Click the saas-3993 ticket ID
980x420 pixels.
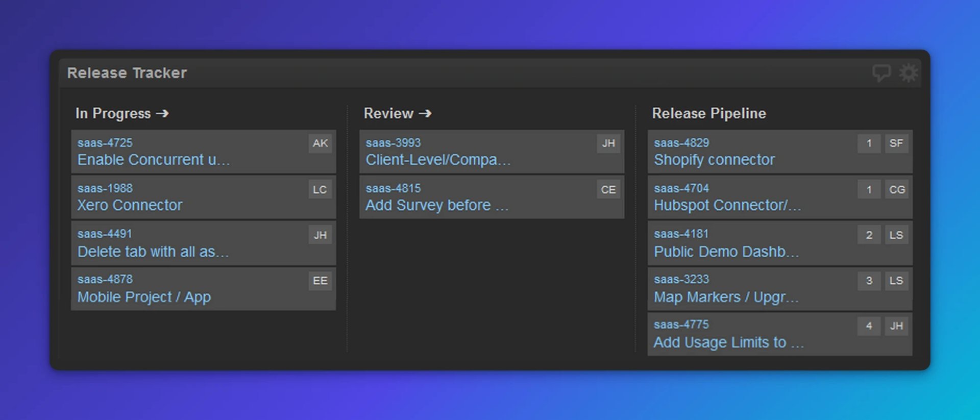[x=393, y=143]
